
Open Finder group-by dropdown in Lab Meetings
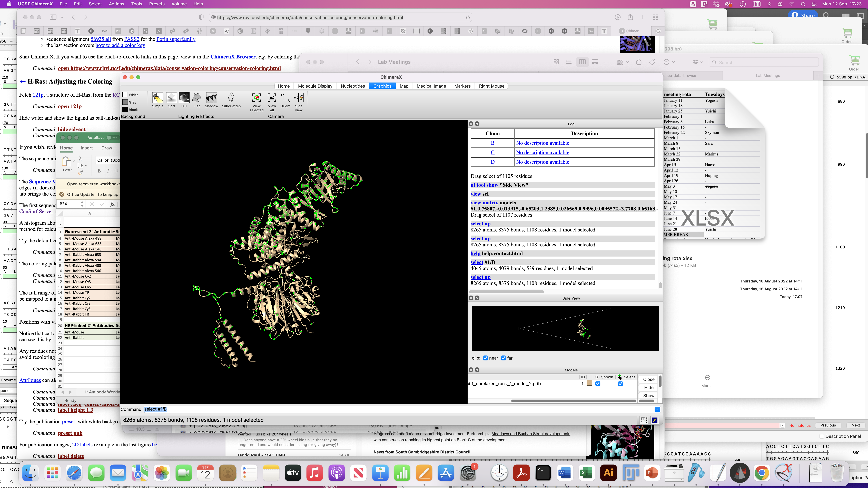[622, 62]
